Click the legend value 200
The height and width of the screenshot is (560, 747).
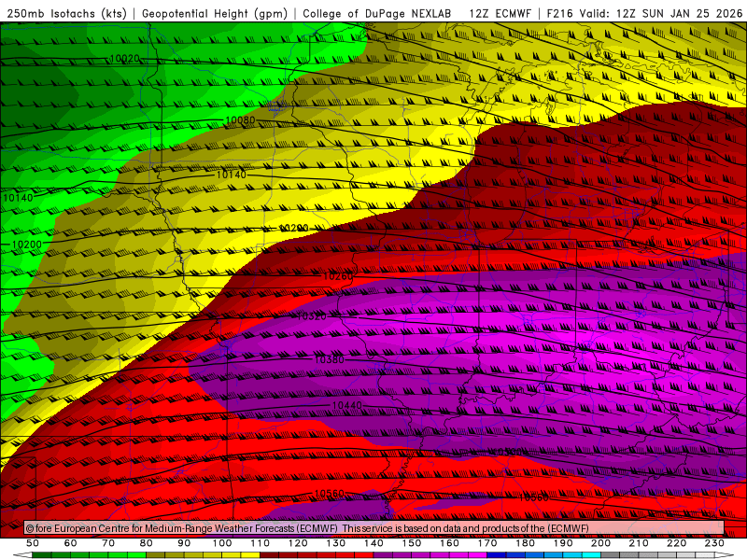[x=600, y=543]
